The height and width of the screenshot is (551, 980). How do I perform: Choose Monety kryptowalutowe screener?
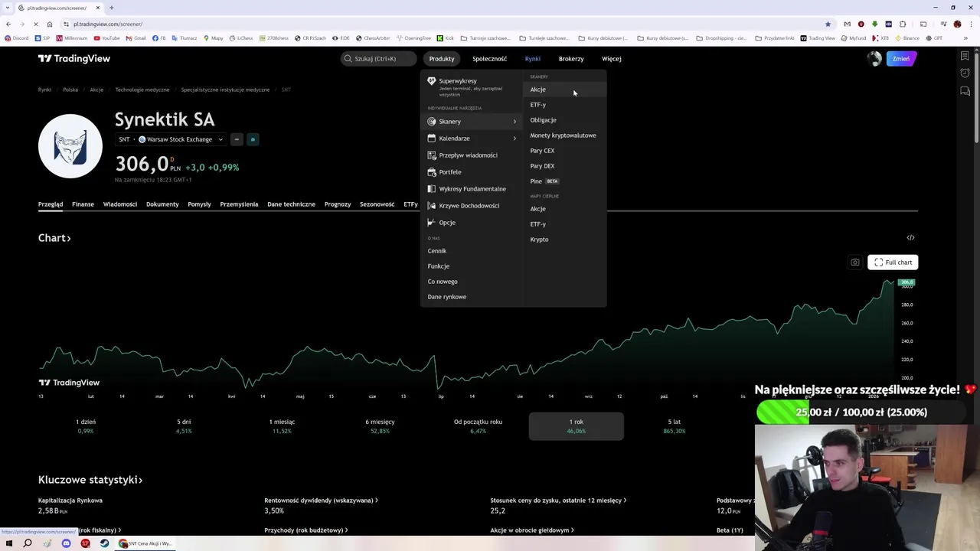(563, 135)
